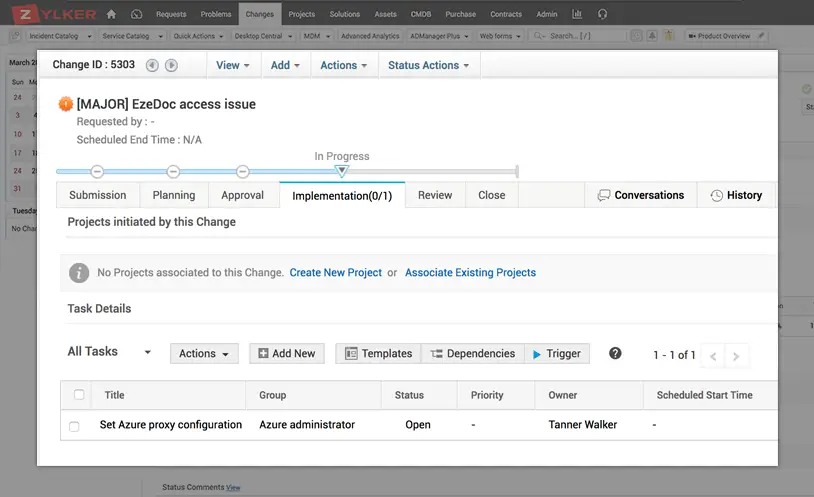Go to previous change arrow icon
This screenshot has height=497, width=814.
coord(152,65)
